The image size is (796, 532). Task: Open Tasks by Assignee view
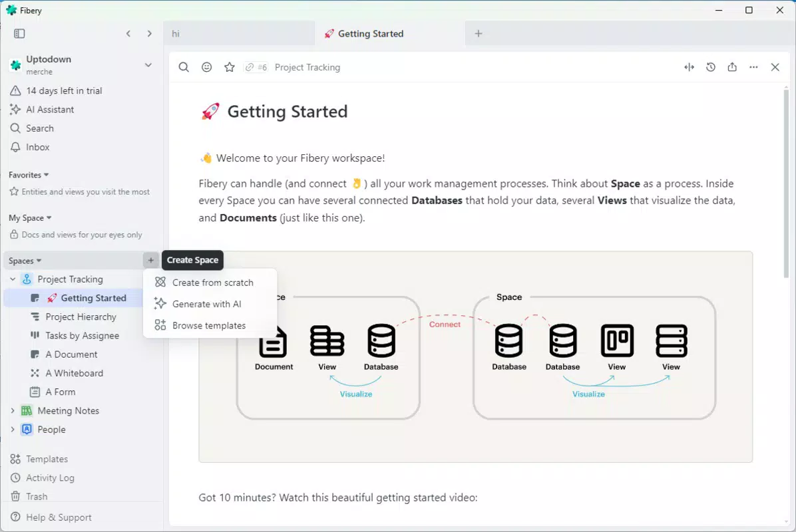(x=83, y=335)
